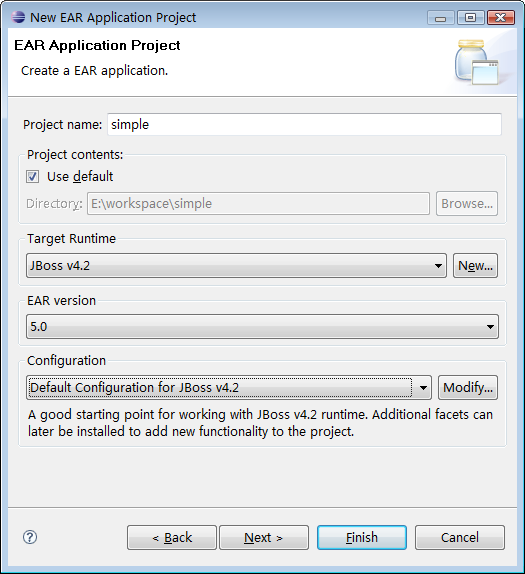Viewport: 525px width, 574px height.
Task: Expand the Target Runtime JBoss v4.2 dropdown
Action: pyautogui.click(x=236, y=265)
